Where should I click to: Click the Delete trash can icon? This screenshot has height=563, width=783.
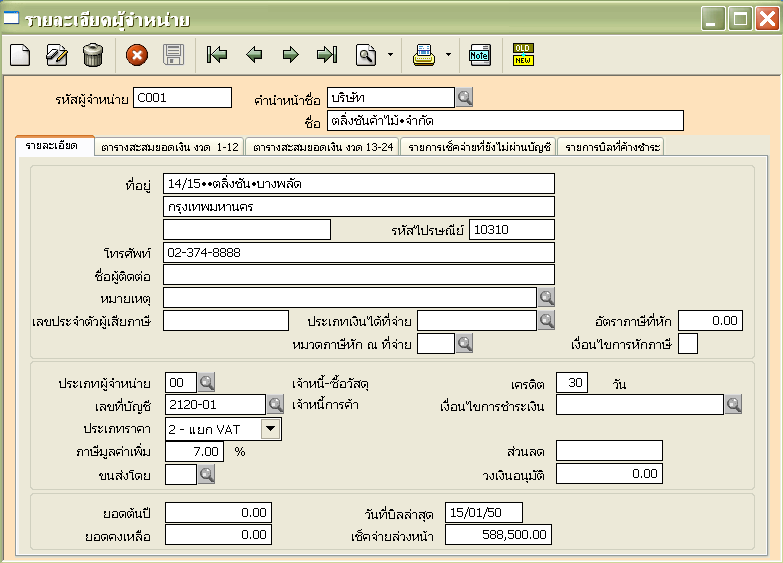pyautogui.click(x=93, y=56)
